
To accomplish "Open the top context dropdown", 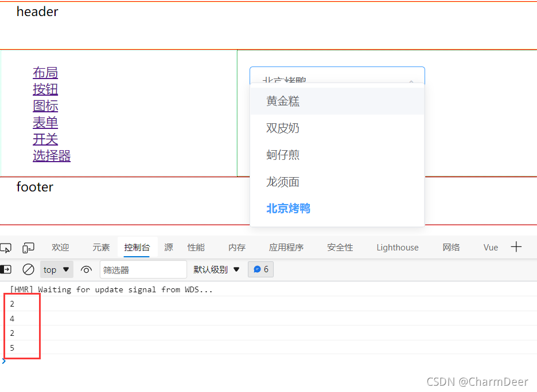I will coord(56,269).
